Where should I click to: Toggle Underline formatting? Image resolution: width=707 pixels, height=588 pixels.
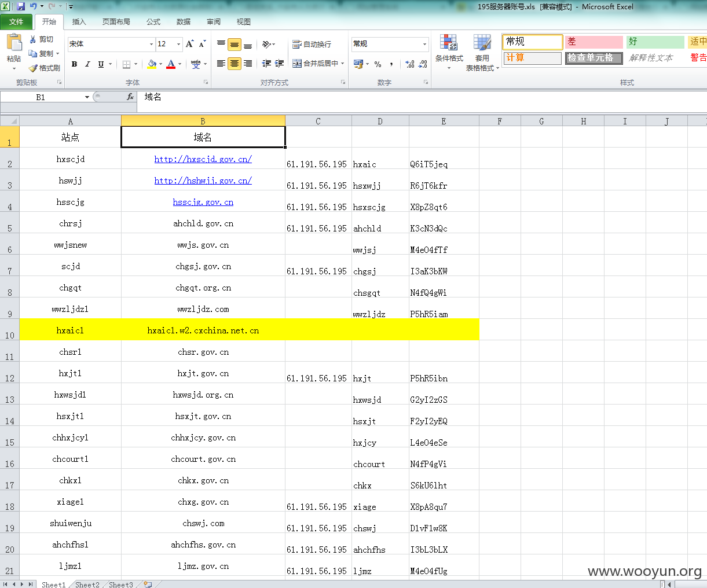(101, 64)
